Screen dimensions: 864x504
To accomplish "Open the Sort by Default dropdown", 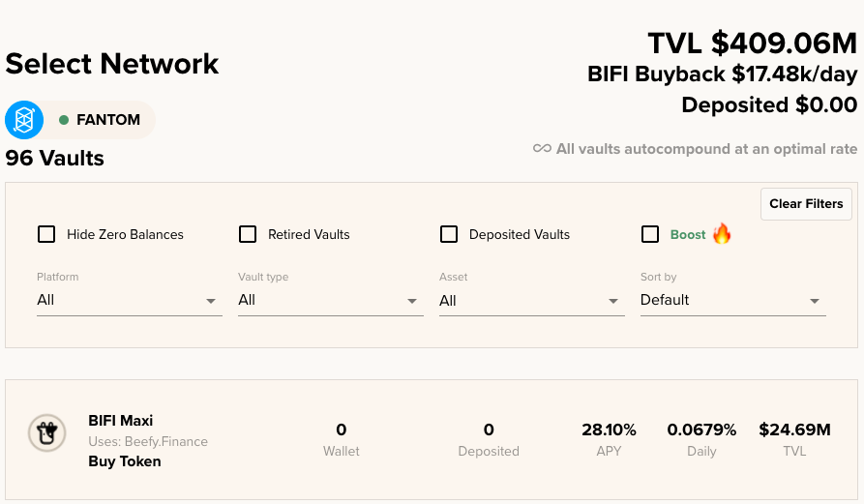I will 732,300.
